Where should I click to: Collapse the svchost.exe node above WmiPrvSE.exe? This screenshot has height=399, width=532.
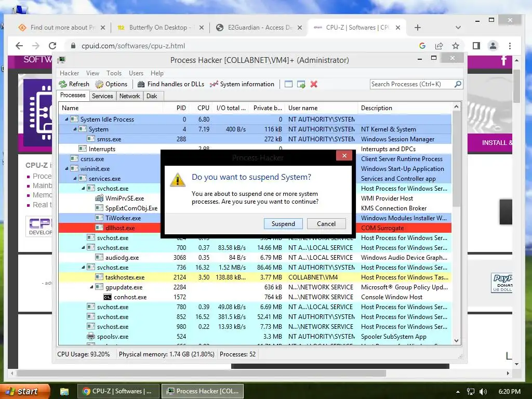pyautogui.click(x=83, y=188)
